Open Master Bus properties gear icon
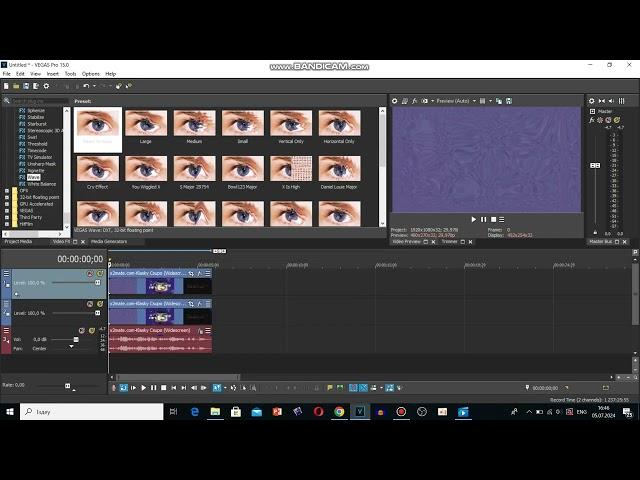 click(591, 101)
